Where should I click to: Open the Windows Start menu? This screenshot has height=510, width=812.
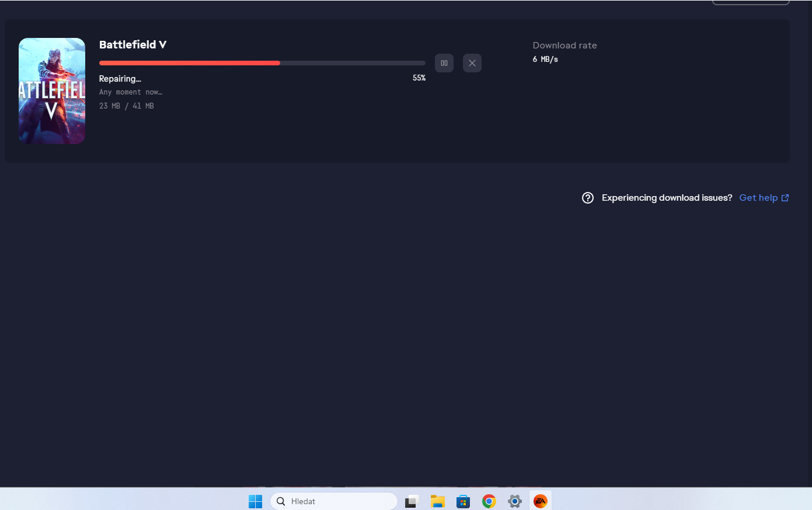point(255,501)
